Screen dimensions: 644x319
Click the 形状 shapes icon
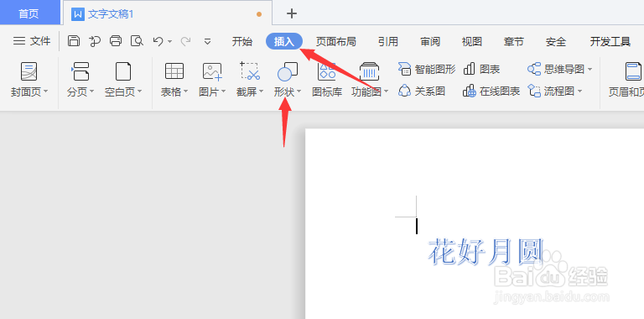click(288, 71)
